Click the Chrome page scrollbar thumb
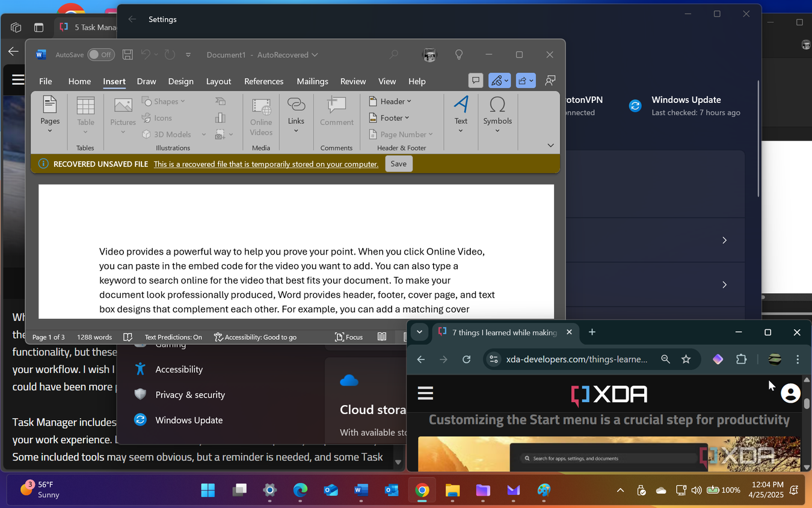The image size is (812, 508). [x=807, y=403]
